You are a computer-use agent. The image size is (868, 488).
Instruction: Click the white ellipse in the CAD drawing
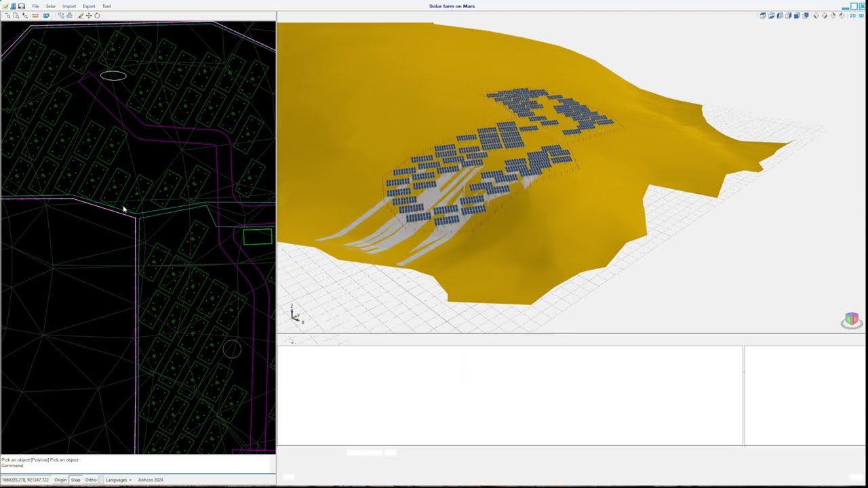[x=113, y=76]
